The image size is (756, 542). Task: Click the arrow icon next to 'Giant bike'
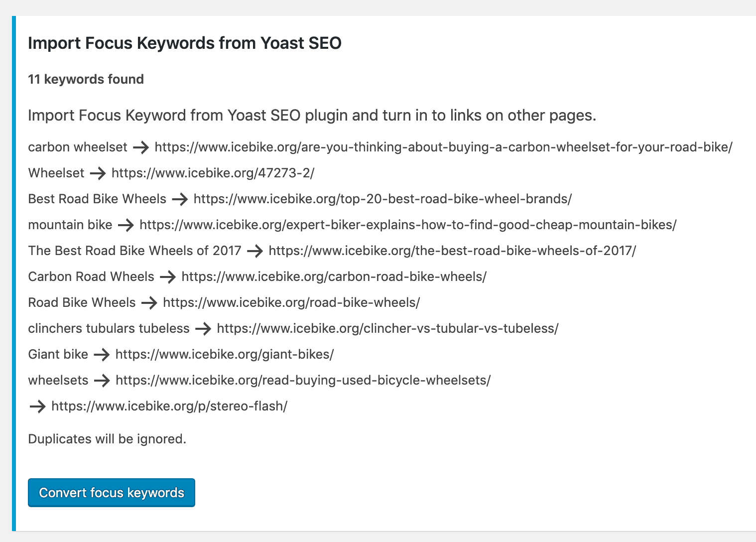tap(102, 355)
